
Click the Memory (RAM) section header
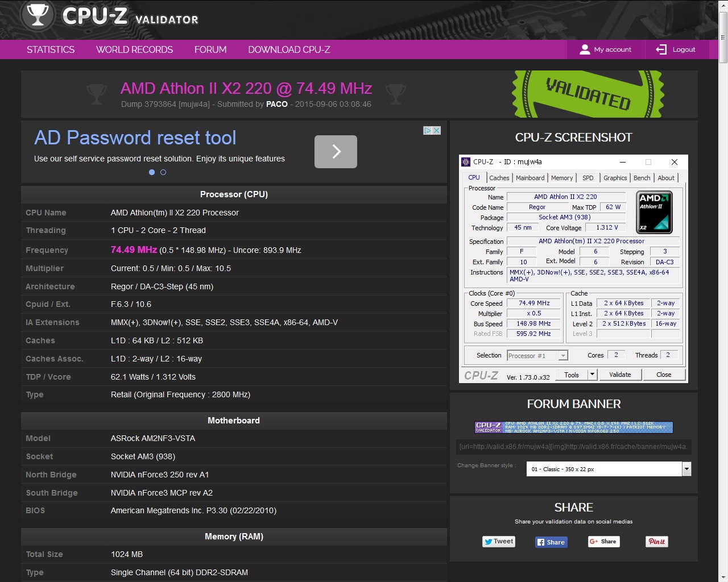tap(234, 537)
